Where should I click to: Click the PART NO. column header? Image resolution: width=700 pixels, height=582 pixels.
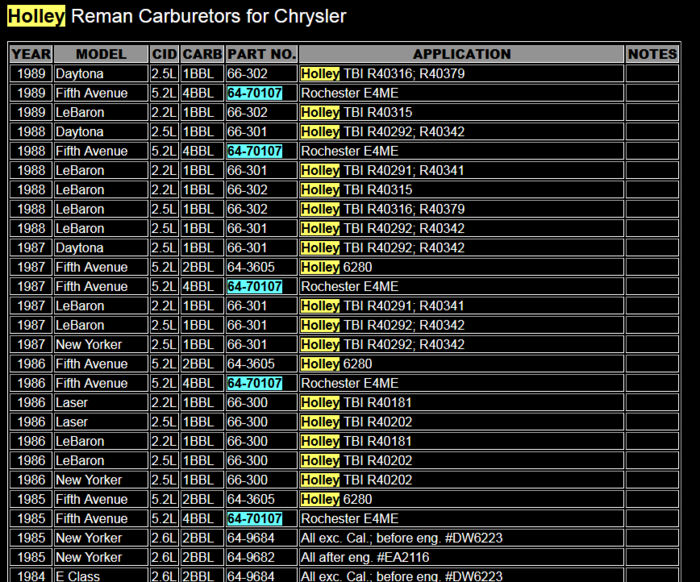262,54
